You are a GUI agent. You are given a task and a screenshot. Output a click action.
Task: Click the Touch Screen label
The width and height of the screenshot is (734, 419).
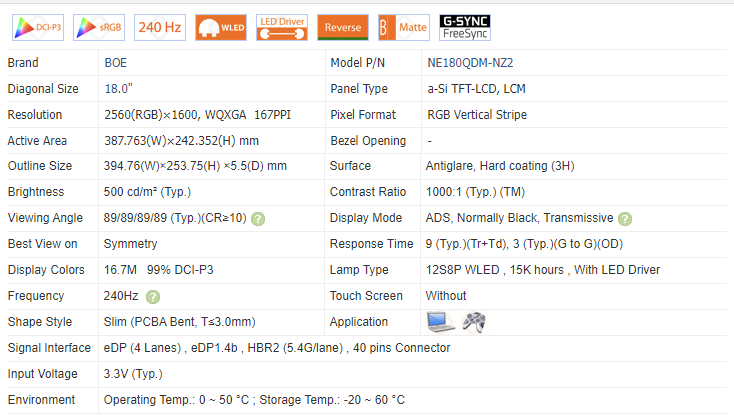click(x=366, y=296)
